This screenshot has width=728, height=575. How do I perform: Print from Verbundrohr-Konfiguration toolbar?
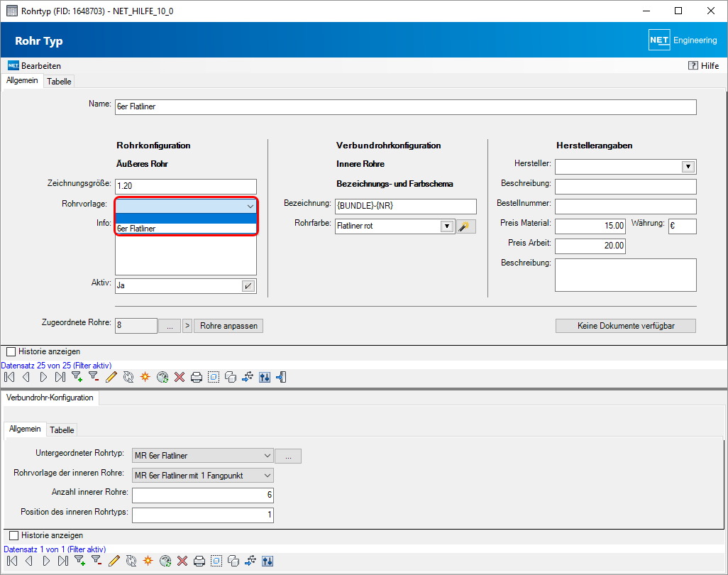point(199,561)
